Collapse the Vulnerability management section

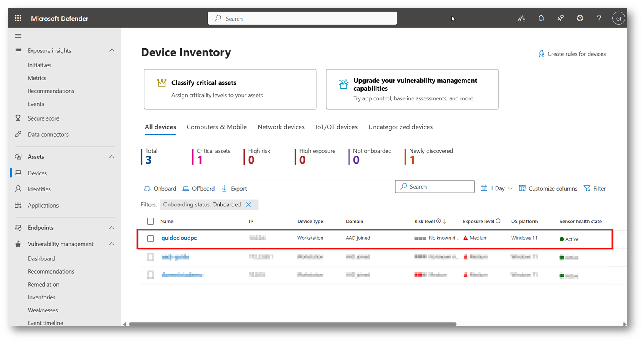112,244
